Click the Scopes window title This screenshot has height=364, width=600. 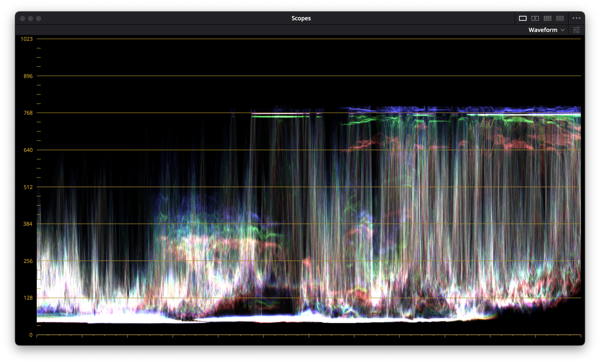coord(301,18)
